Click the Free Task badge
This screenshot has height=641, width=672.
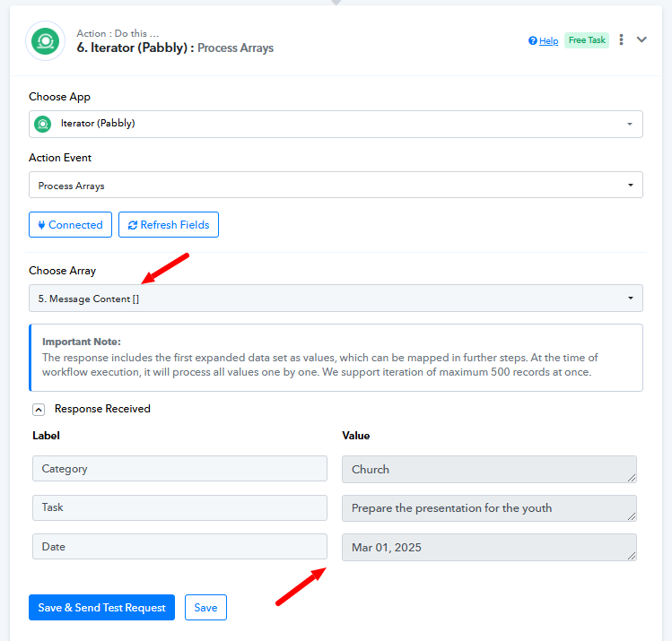[587, 40]
